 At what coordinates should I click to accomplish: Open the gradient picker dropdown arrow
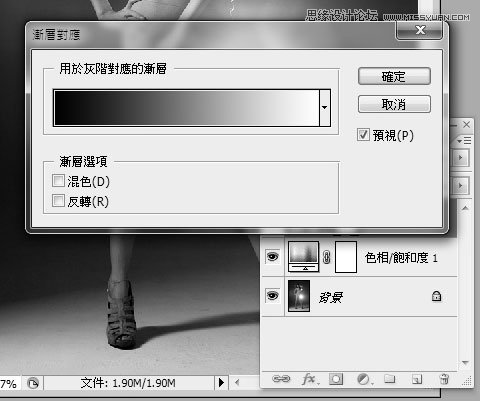[x=325, y=107]
